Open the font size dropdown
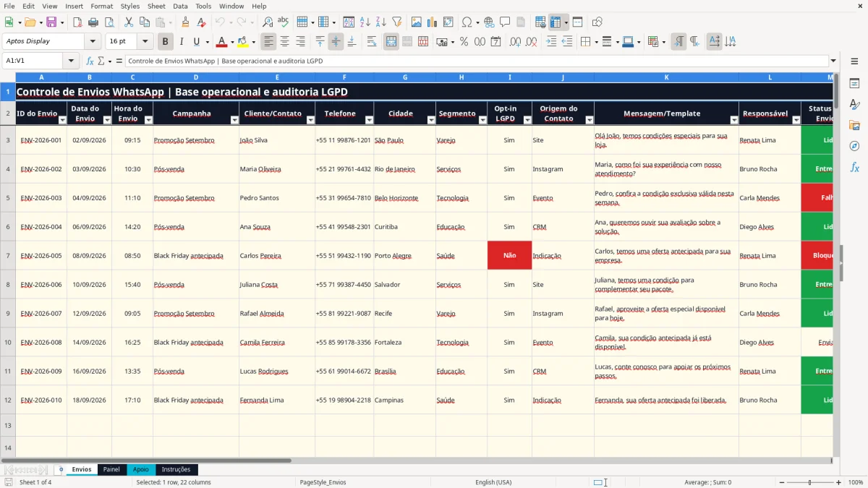The image size is (868, 488). click(x=145, y=41)
